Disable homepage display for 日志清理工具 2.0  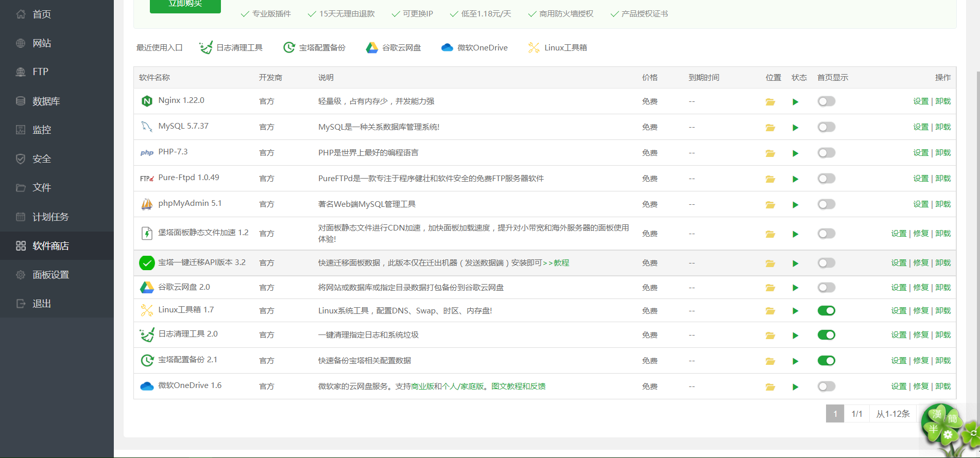click(826, 335)
